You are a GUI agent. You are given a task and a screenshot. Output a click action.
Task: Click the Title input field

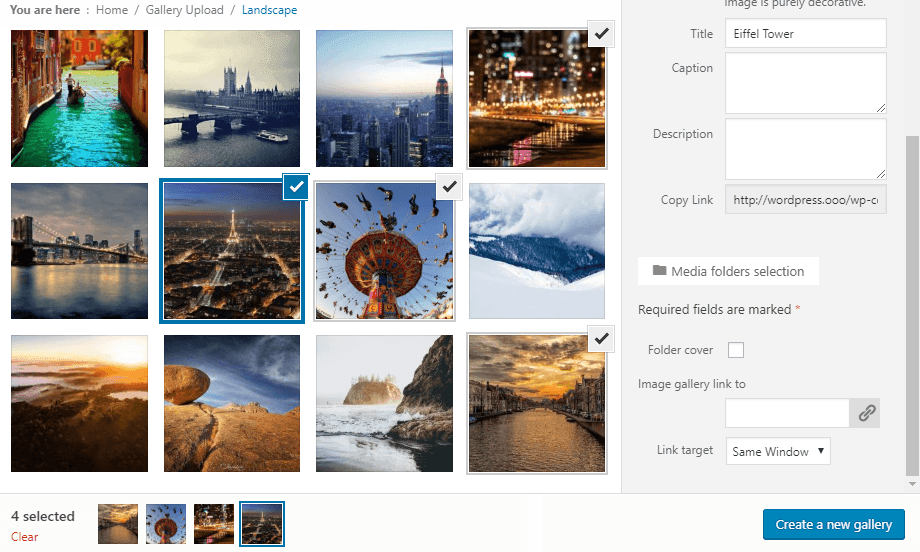(x=805, y=34)
